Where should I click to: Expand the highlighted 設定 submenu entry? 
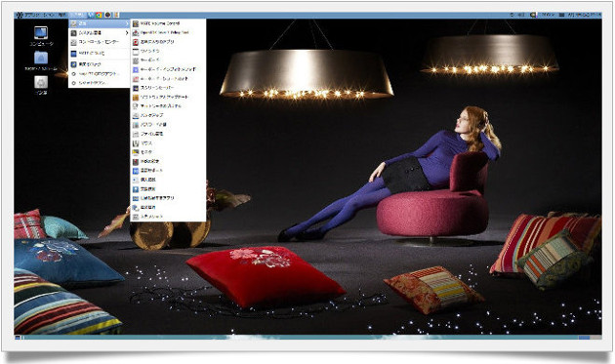tap(100, 23)
